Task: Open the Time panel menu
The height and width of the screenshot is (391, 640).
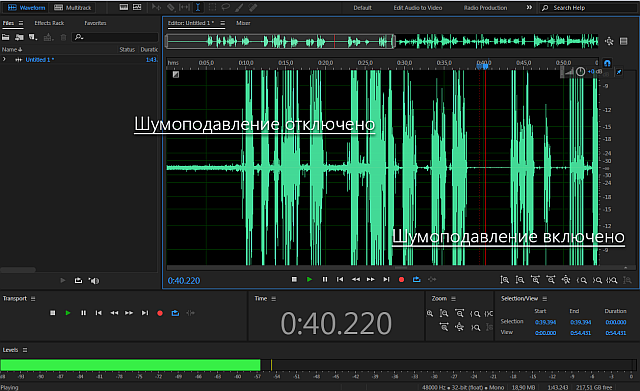Action: coord(273,299)
